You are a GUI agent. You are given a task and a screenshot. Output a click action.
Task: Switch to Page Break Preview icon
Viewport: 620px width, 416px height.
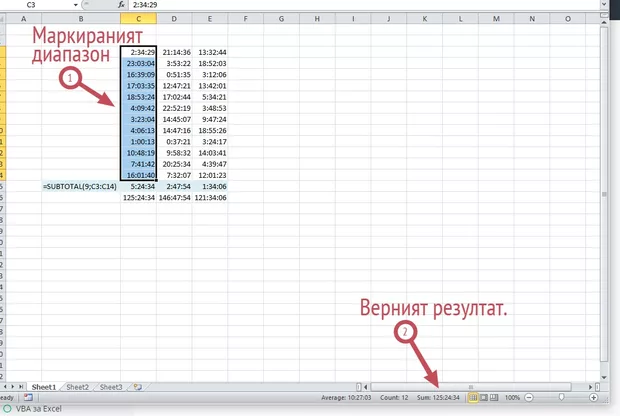coord(494,397)
